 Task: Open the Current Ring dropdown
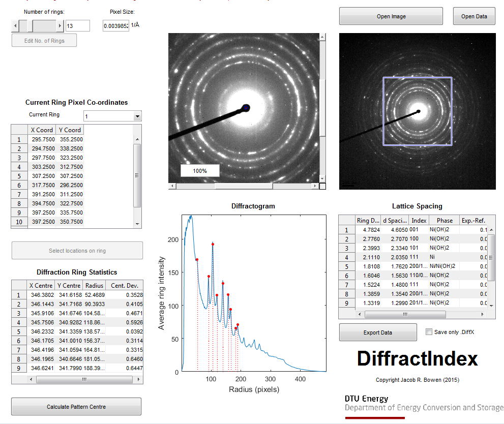(138, 116)
